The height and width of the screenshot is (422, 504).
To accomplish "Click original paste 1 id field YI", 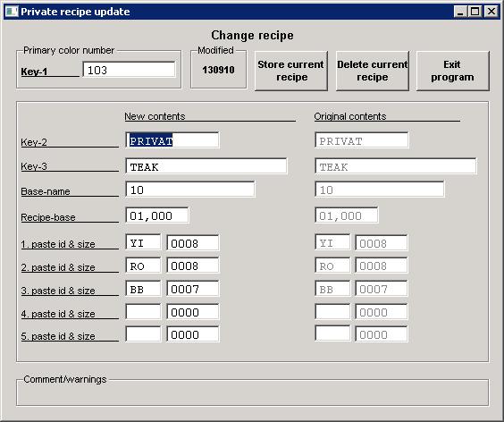I will point(332,243).
